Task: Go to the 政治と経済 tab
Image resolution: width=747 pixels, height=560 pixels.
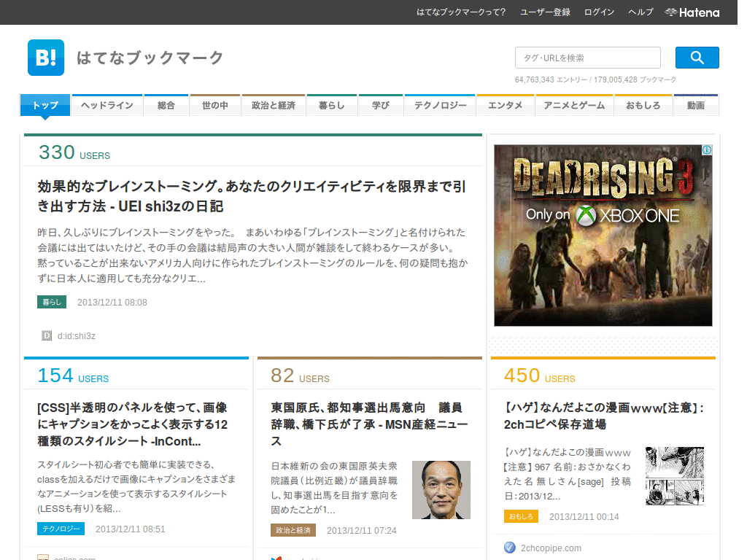Action: [x=274, y=105]
